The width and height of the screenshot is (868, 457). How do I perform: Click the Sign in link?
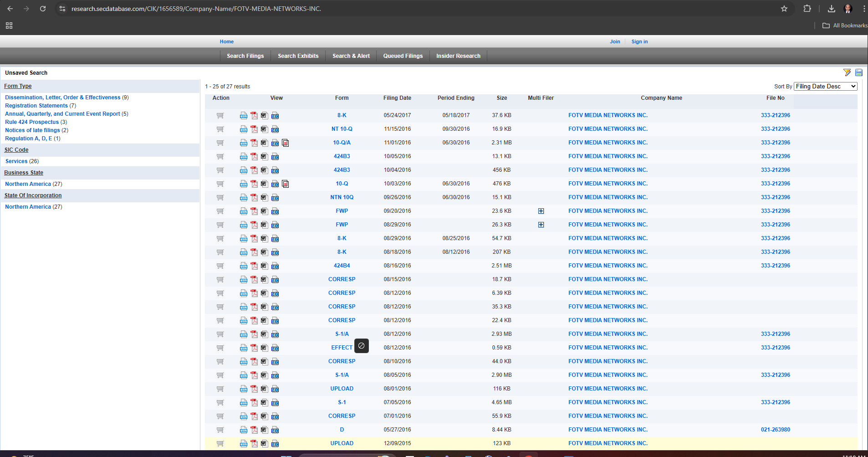click(x=639, y=41)
